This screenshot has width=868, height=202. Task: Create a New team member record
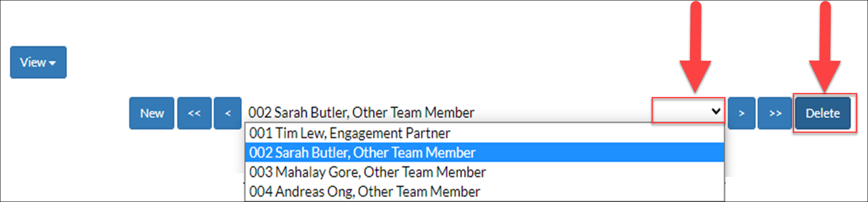pos(152,114)
